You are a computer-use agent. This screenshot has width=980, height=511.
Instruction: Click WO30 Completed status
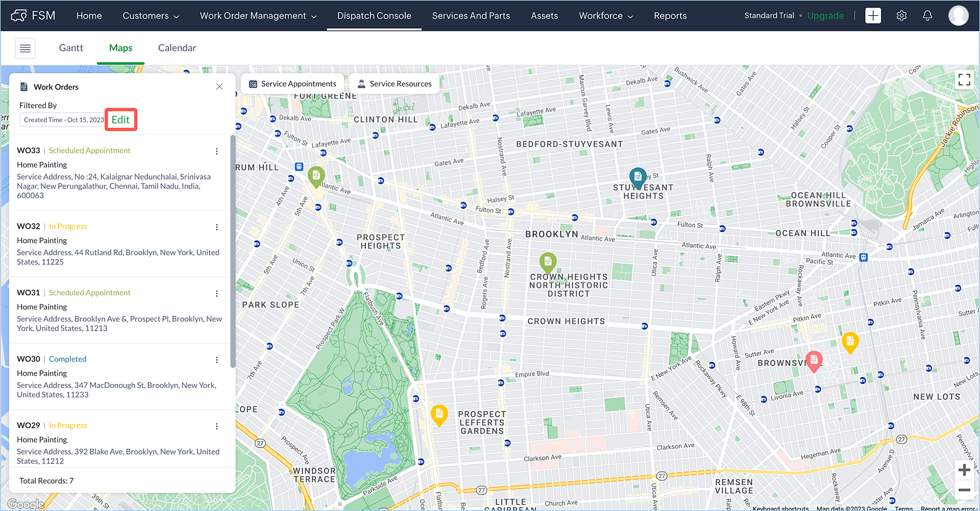point(68,359)
